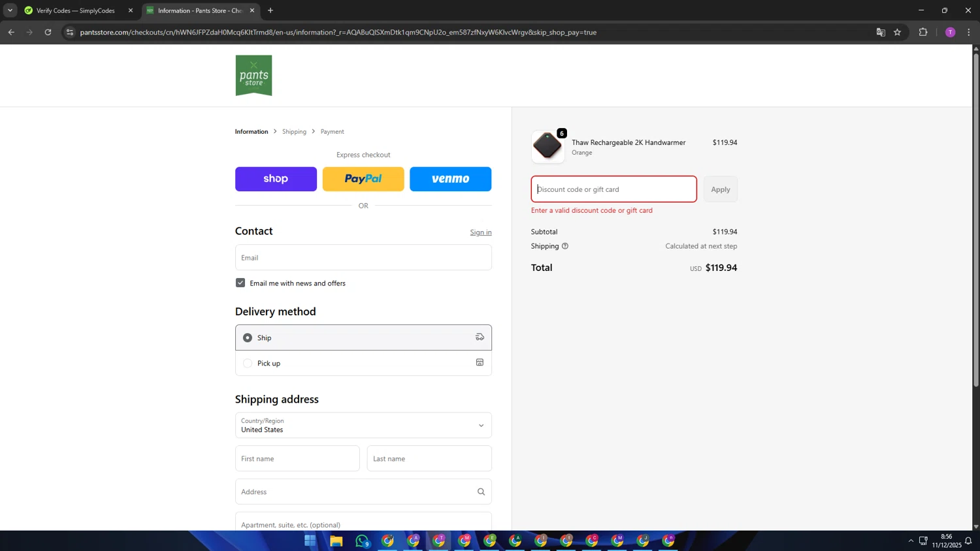
Task: Reload the checkout page
Action: 48,32
